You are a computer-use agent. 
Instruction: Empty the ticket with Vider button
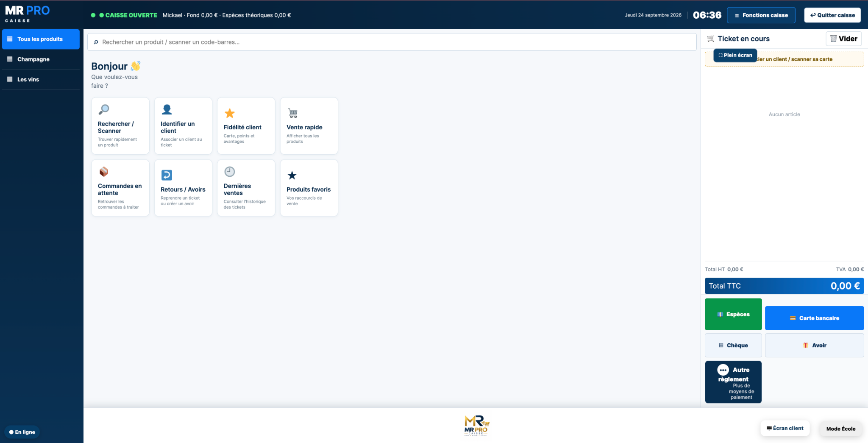coord(843,39)
